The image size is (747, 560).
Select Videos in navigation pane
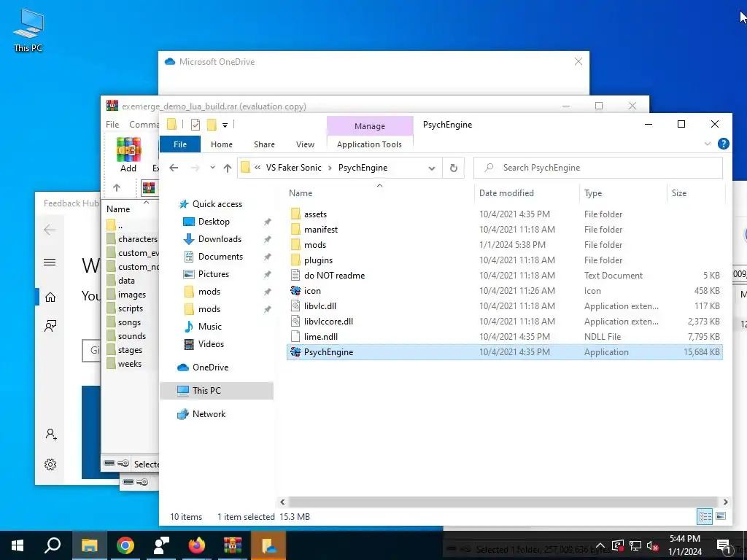[x=211, y=344]
